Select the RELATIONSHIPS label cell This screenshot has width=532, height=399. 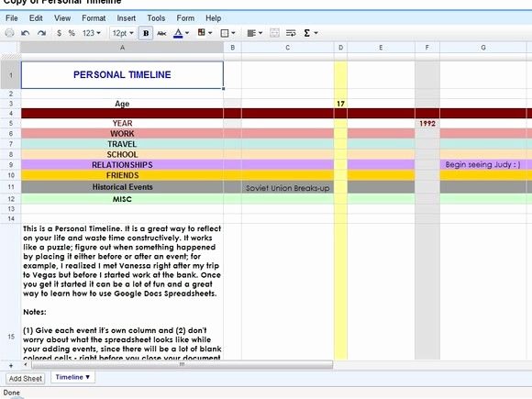click(x=122, y=165)
